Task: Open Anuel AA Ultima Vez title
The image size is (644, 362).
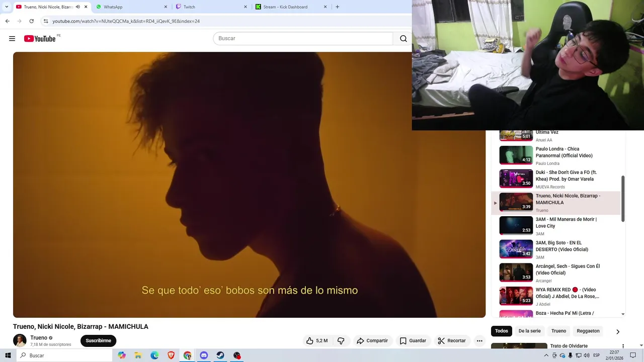Action: pyautogui.click(x=547, y=132)
